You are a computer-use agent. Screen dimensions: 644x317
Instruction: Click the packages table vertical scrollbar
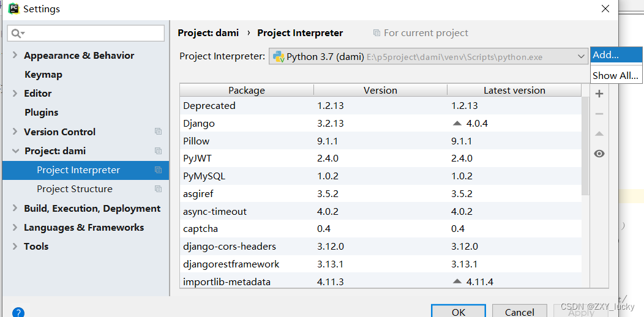tap(586, 146)
